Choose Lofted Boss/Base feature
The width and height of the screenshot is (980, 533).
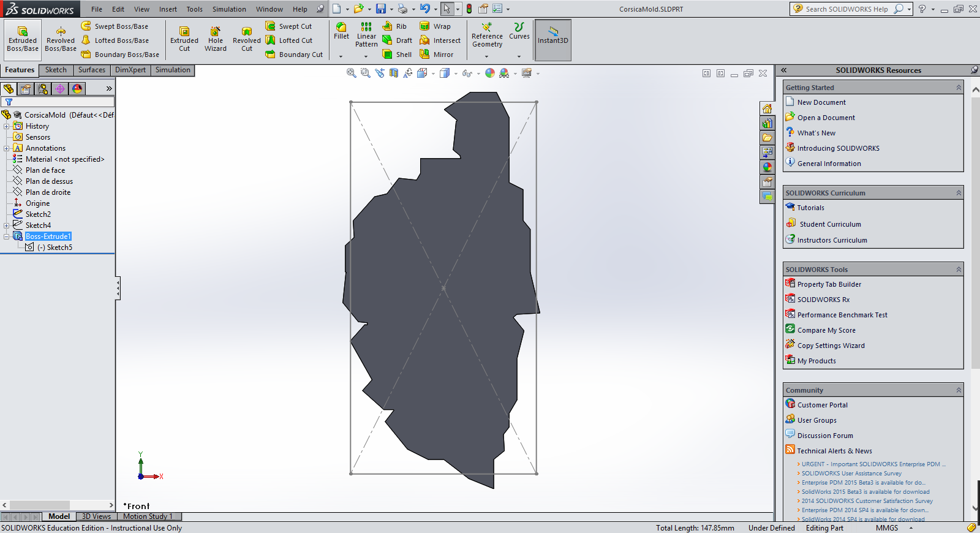[115, 40]
